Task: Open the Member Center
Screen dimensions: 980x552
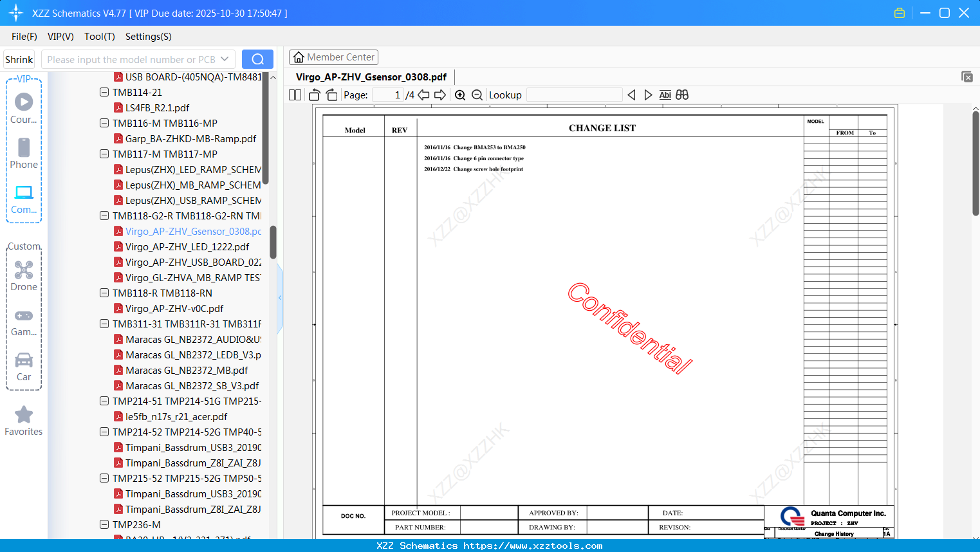Action: point(333,57)
